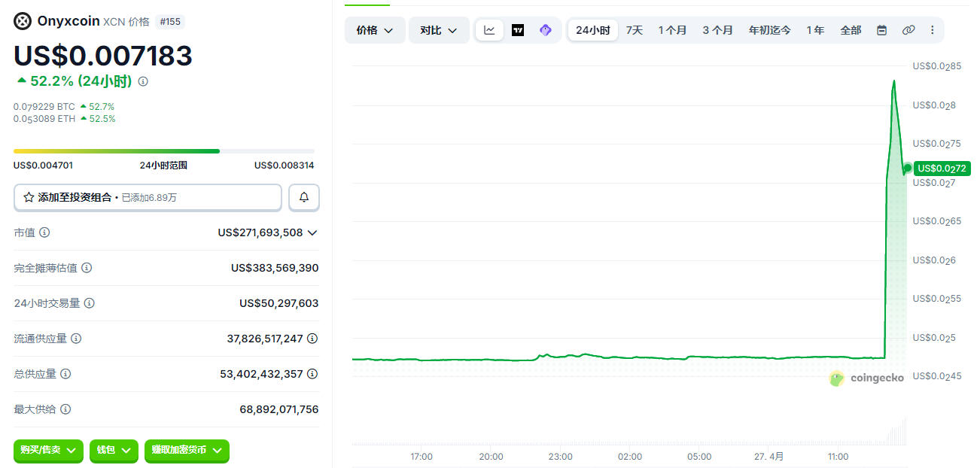Click the US$0.008314 high value
Screen dimensions: 980x468
(285, 166)
